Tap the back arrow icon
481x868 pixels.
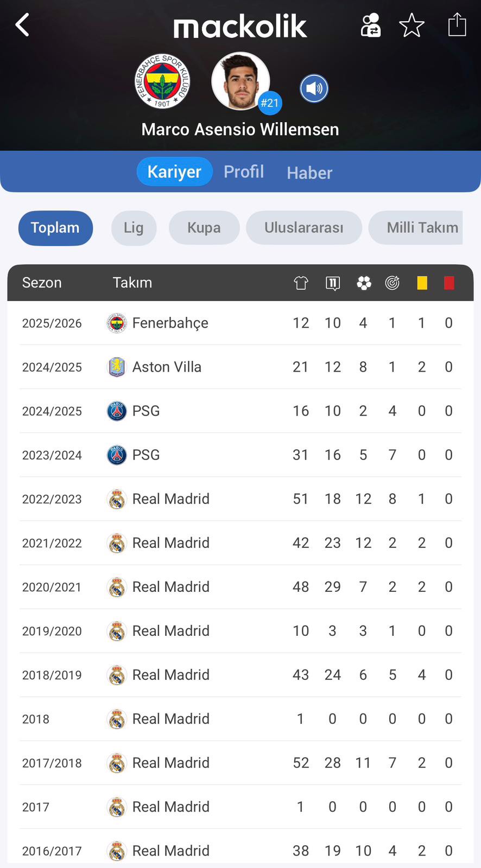22,25
